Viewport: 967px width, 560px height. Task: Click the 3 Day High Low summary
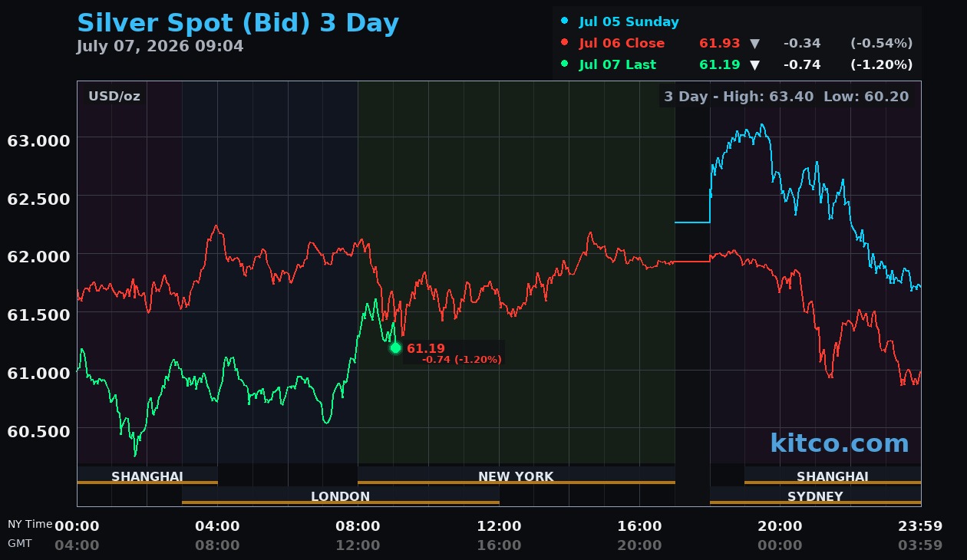(x=786, y=97)
